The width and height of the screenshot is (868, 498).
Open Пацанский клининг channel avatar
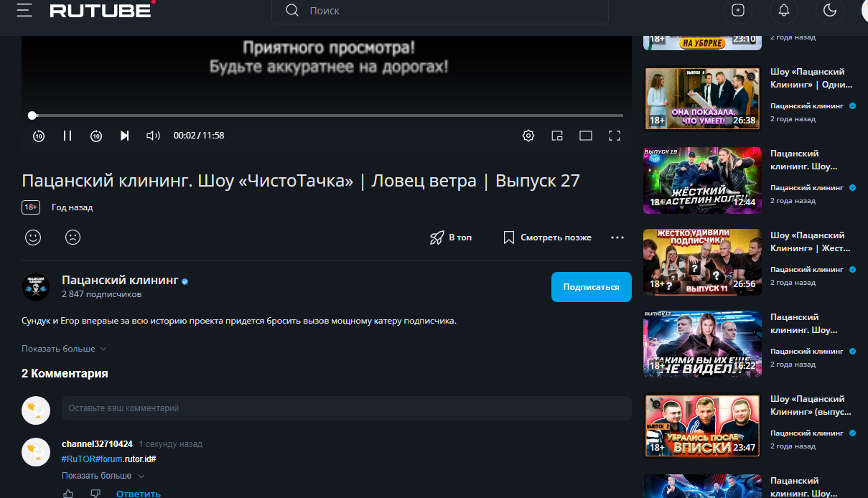tap(37, 287)
